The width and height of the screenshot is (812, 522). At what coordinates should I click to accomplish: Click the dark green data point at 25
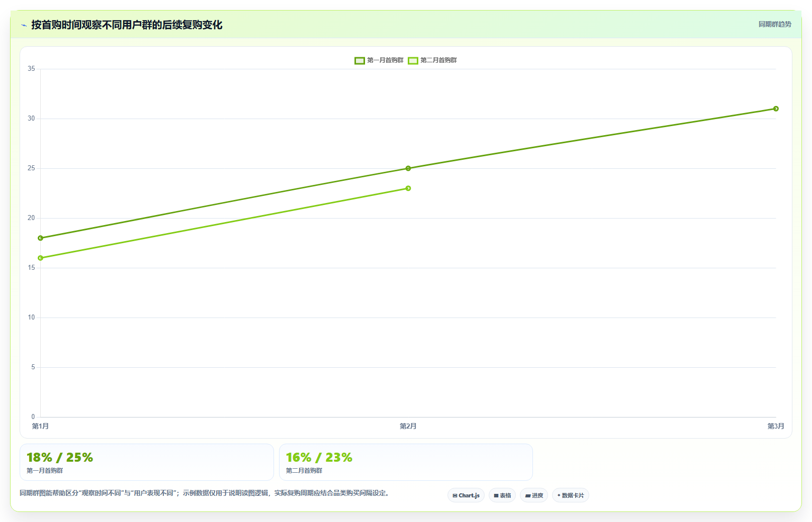click(408, 168)
